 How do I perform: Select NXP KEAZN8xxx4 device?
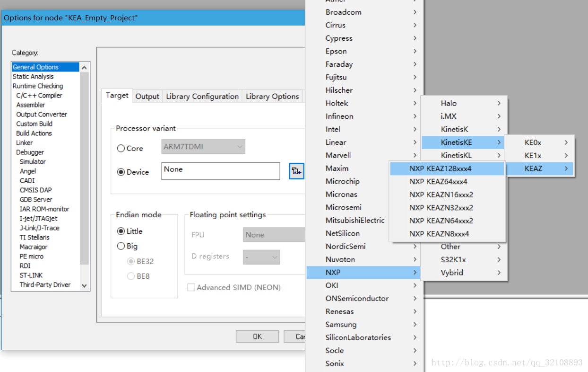coord(447,234)
